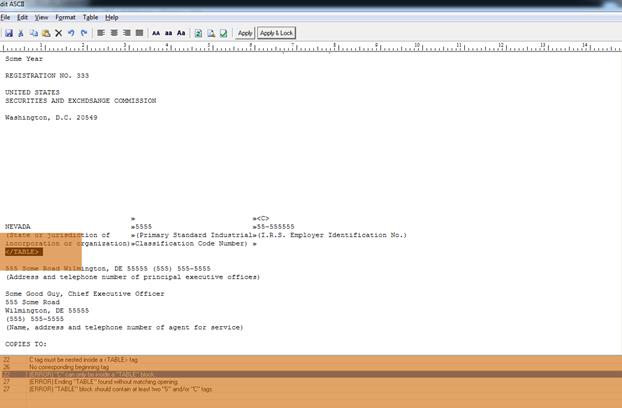Center align the text

114,33
